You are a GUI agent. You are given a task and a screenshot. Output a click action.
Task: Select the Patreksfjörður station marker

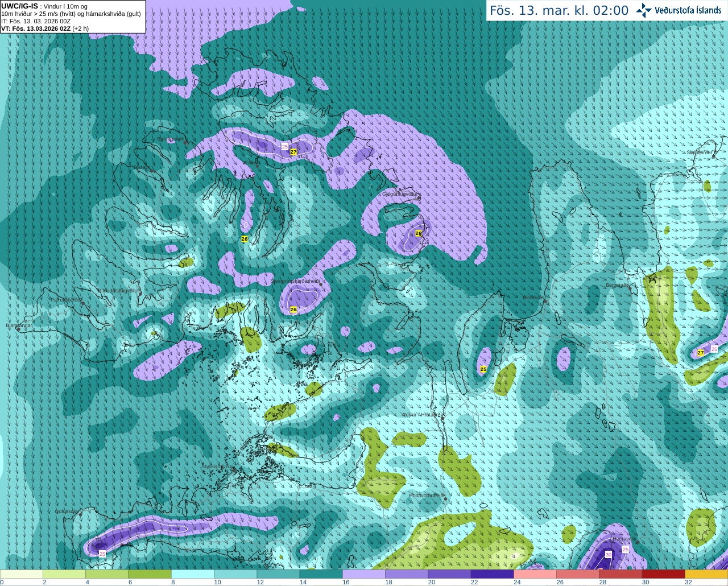[83, 303]
